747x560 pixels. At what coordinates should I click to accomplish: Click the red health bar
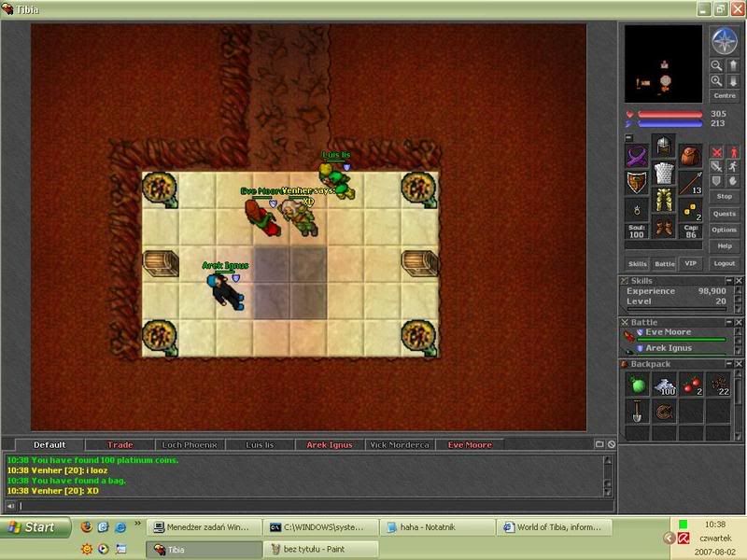669,114
